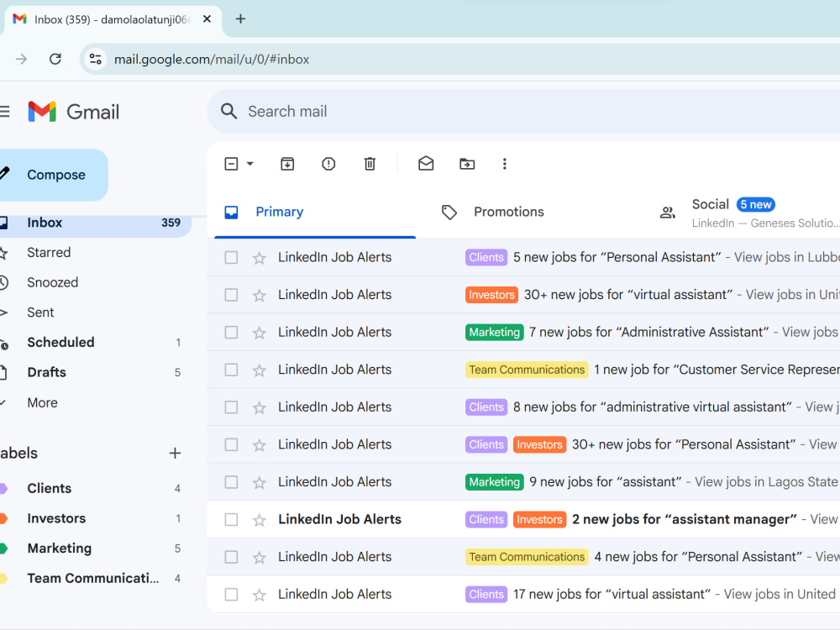Click Investors tag on "30+ new jobs for virtual assistant"
840x630 pixels.
[x=491, y=295]
